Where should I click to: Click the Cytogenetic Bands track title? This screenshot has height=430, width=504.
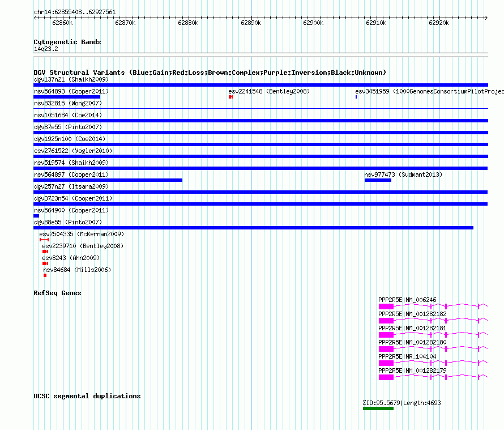[67, 42]
